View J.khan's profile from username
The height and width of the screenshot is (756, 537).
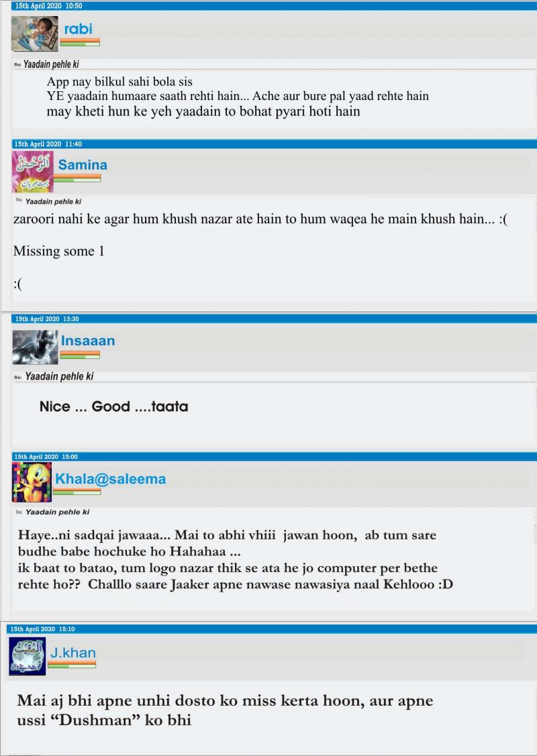coord(73,653)
